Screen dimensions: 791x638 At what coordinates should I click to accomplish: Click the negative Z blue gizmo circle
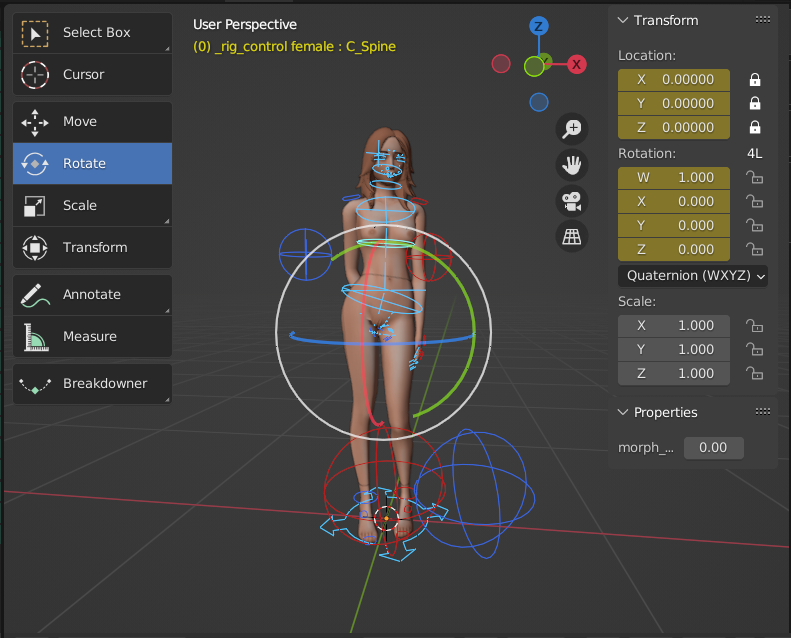point(539,102)
